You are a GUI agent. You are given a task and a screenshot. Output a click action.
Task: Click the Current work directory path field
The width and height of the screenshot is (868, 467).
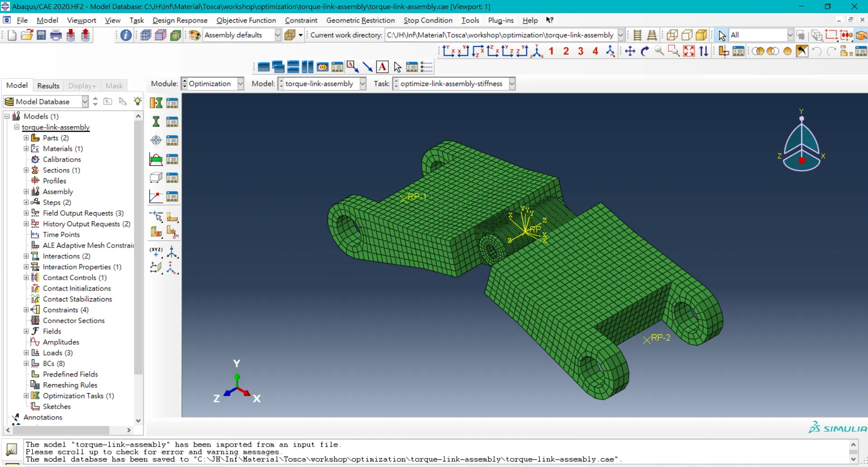tap(501, 35)
